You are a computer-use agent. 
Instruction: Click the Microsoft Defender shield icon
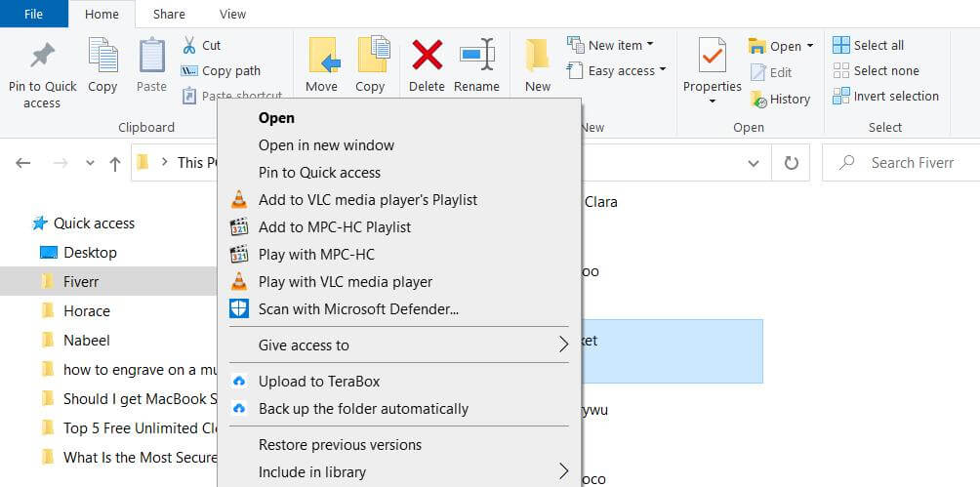(x=239, y=308)
